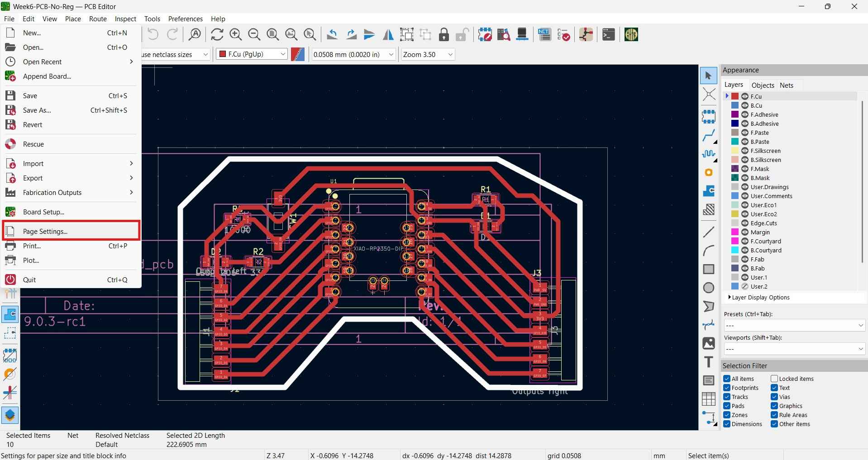Image resolution: width=868 pixels, height=460 pixels.
Task: Expand the Open Recent submenu
Action: click(71, 62)
